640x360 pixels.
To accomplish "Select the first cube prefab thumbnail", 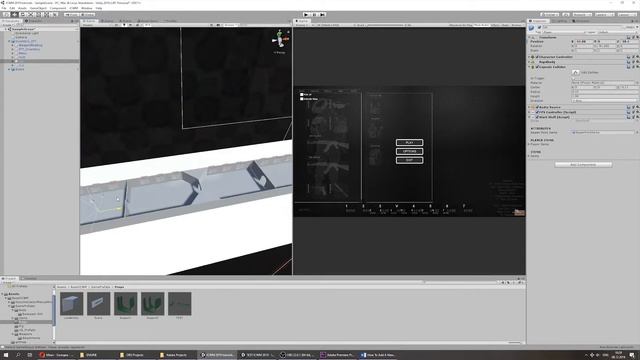I will point(71,304).
